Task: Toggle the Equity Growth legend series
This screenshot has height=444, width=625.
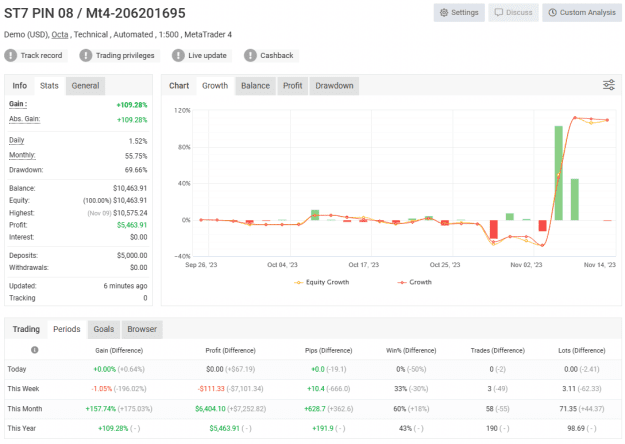Action: pyautogui.click(x=322, y=282)
